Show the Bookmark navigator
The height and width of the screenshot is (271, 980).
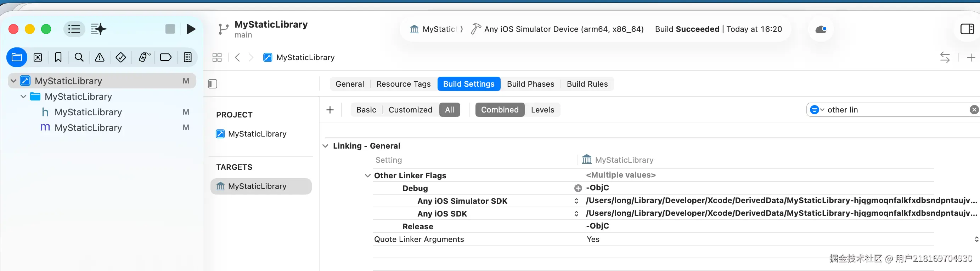(58, 57)
